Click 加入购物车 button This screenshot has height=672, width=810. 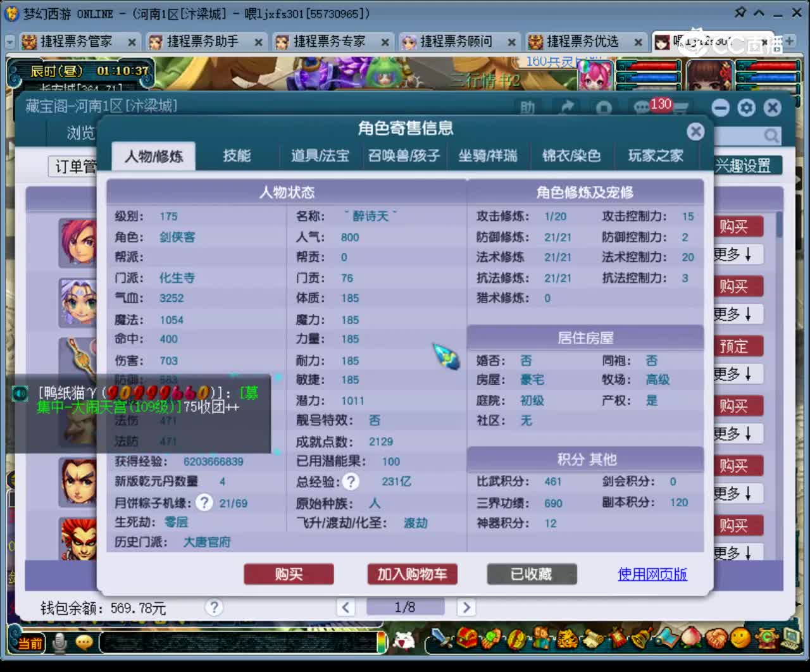[x=412, y=574]
